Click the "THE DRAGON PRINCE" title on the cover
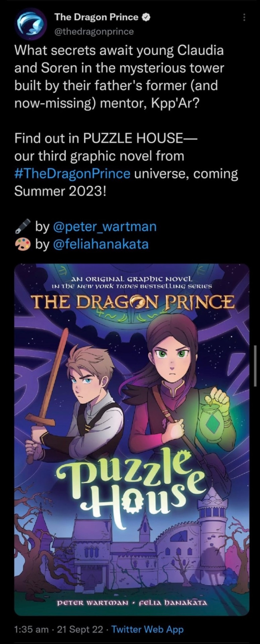Screen dimensions: 260x644 [132, 303]
